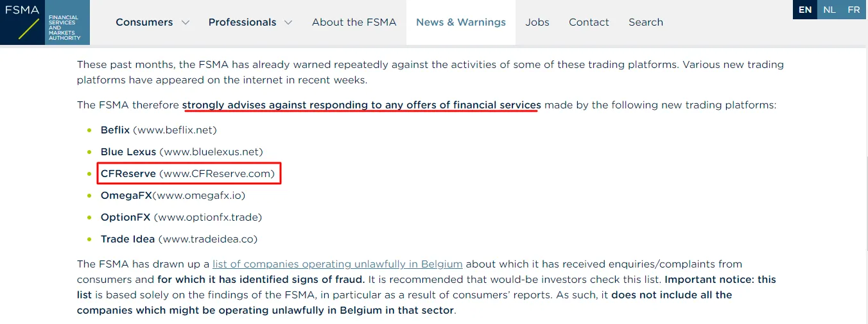
Task: Open the Contact page
Action: point(589,22)
